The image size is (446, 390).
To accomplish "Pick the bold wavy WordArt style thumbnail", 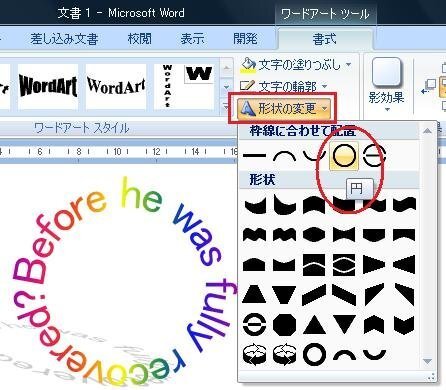I will (x=48, y=86).
